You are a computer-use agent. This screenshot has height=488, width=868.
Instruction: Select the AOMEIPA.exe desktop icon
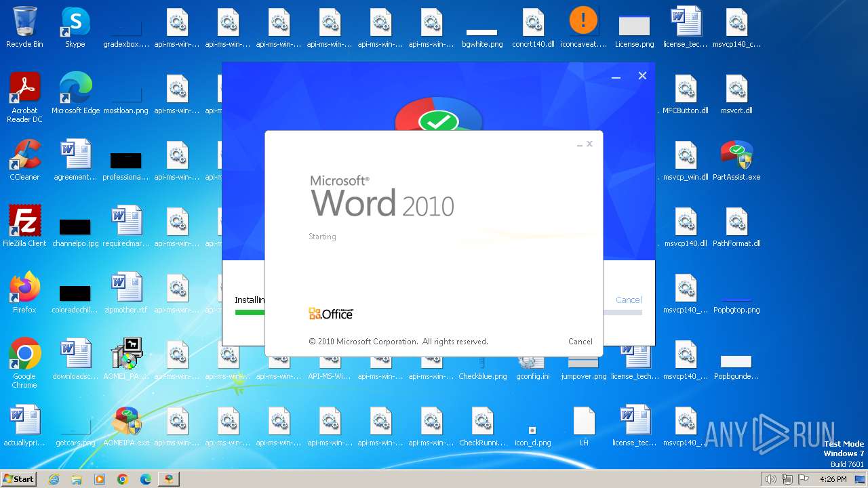coord(126,426)
